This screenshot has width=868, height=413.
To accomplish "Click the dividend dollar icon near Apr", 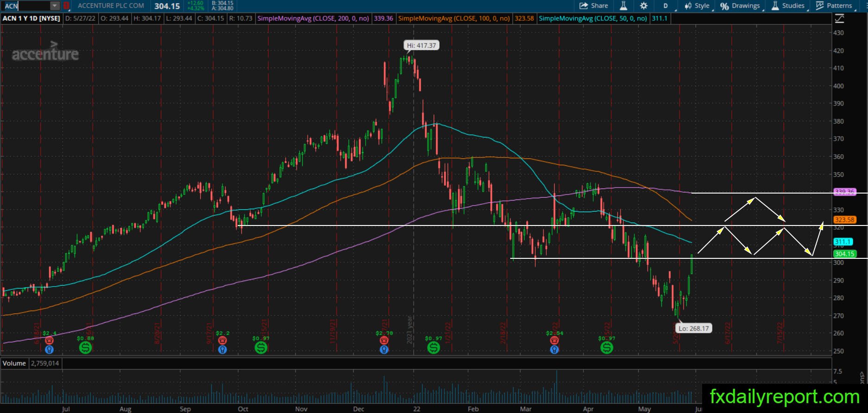I will [607, 348].
